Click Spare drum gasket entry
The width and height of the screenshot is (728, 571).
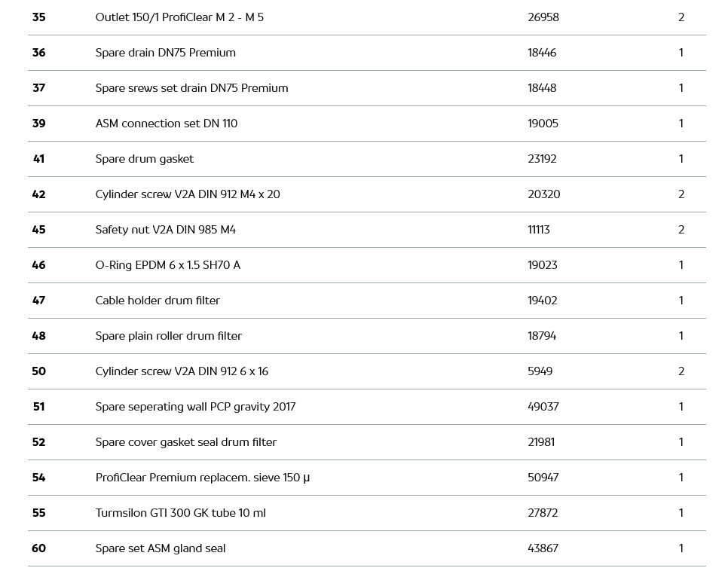(144, 159)
